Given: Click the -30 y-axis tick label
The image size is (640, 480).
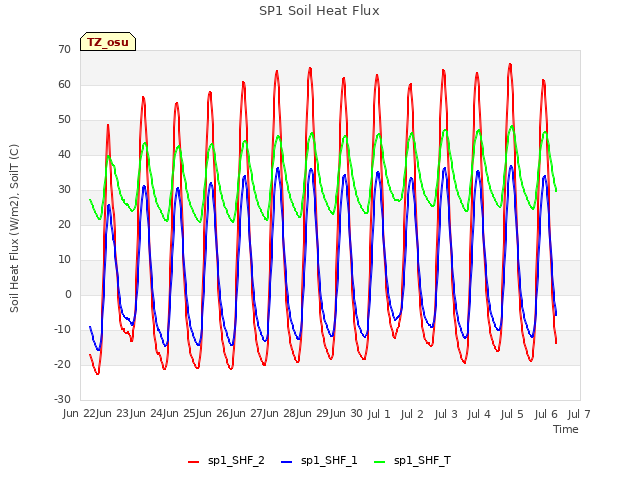Looking at the screenshot, I should pos(62,399).
